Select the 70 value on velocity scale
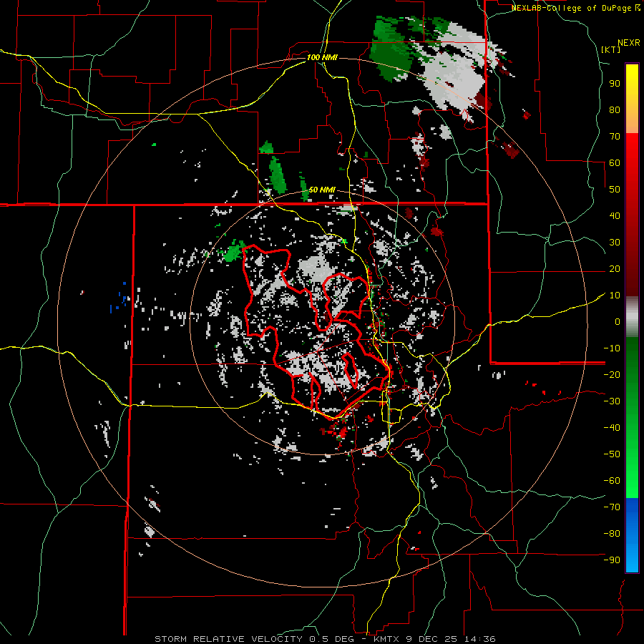Screen dimensions: 644x644 click(615, 137)
